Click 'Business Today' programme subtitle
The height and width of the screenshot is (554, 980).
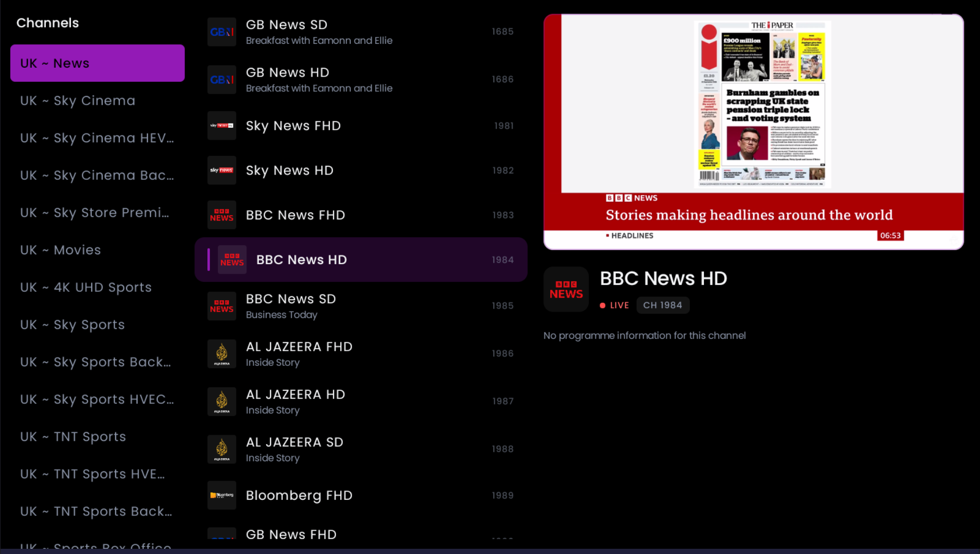click(281, 315)
